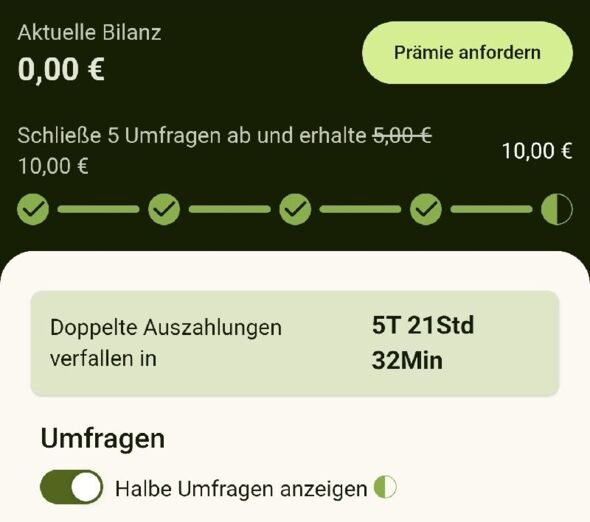Toggle the Halbe Umfragen anzeigen switch
590x522 pixels.
(x=71, y=487)
